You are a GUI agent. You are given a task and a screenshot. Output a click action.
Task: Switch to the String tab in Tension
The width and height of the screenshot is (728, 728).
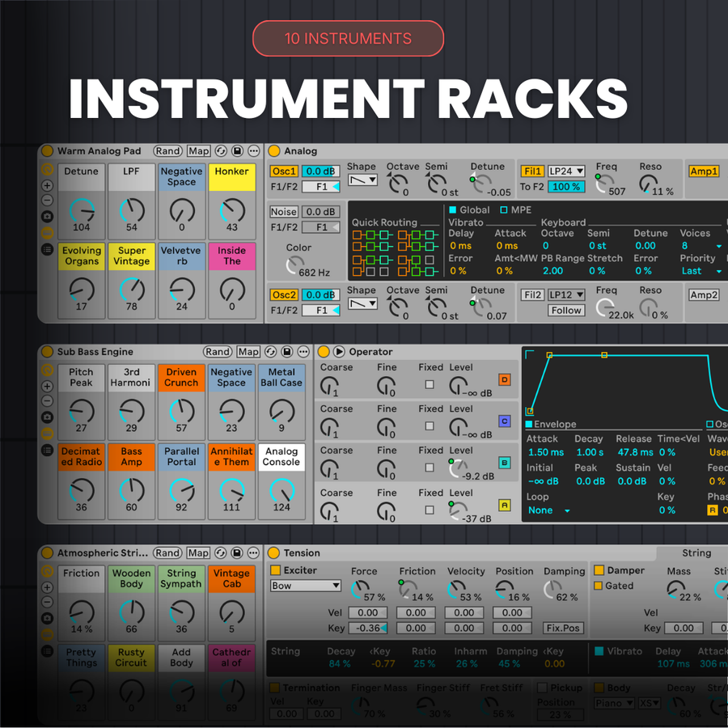pyautogui.click(x=696, y=553)
